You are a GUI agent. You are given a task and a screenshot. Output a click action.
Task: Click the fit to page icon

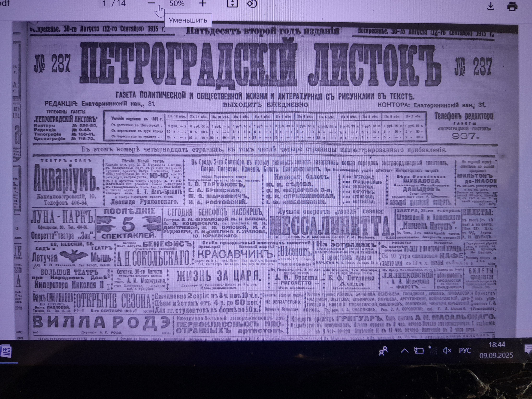pyautogui.click(x=232, y=3)
